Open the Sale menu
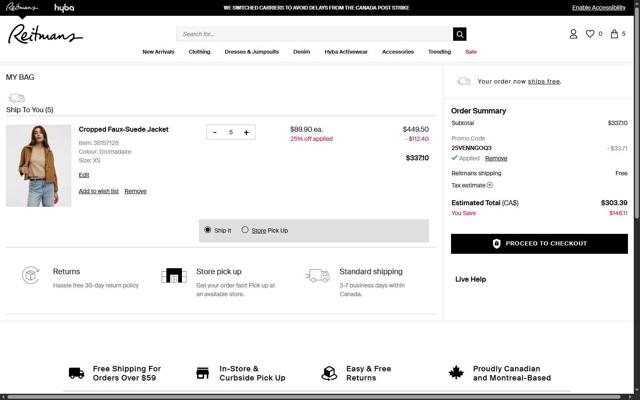Image resolution: width=640 pixels, height=400 pixels. click(471, 52)
